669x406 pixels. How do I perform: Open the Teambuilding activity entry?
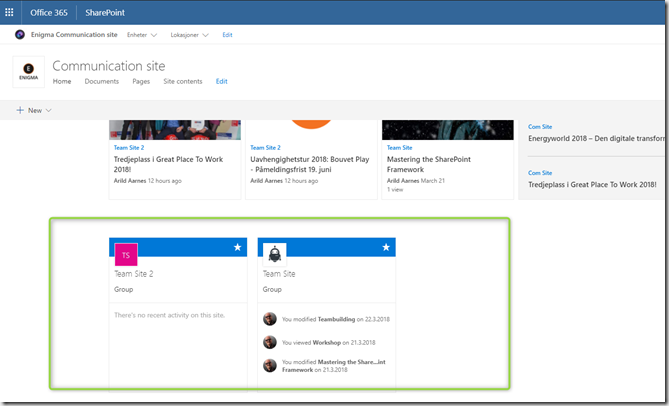pos(336,319)
